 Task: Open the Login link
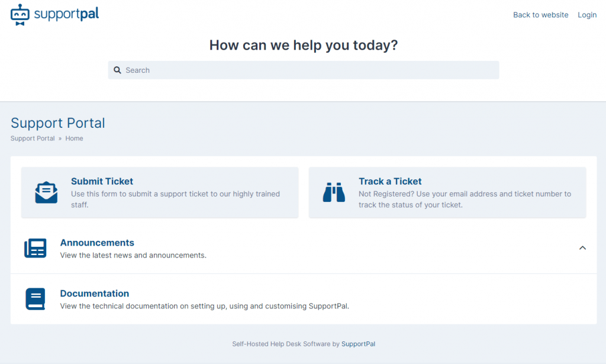[x=587, y=15]
